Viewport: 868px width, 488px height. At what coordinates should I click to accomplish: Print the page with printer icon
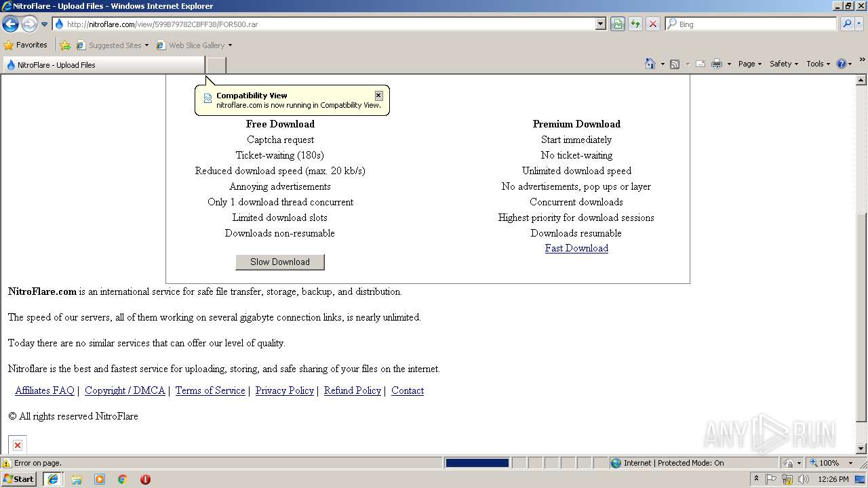pyautogui.click(x=717, y=64)
